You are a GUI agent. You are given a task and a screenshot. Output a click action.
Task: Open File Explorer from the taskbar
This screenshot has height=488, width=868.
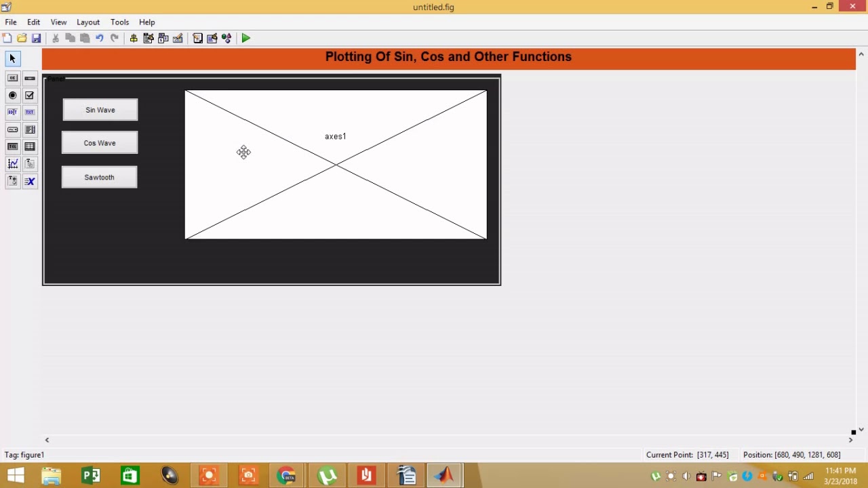coord(52,476)
